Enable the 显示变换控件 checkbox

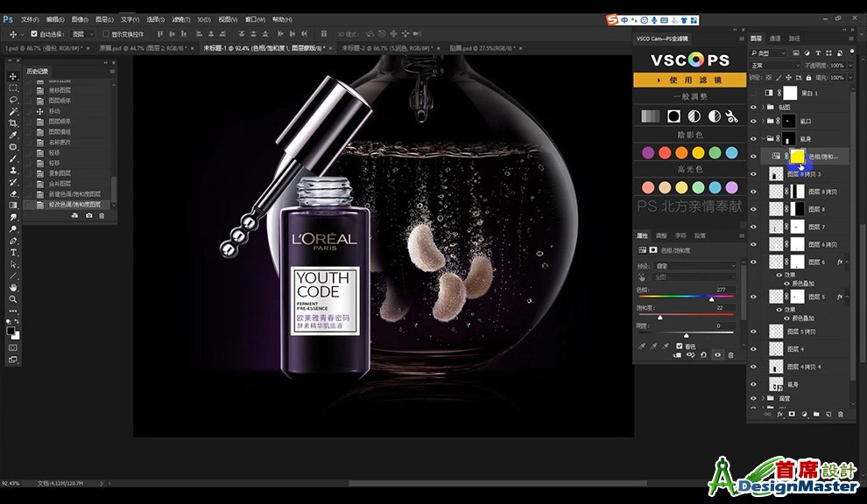[x=106, y=34]
